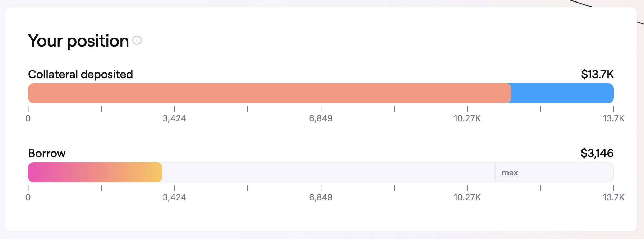This screenshot has height=239, width=644.
Task: Click the blue segment of the collateral bar
Action: point(562,93)
